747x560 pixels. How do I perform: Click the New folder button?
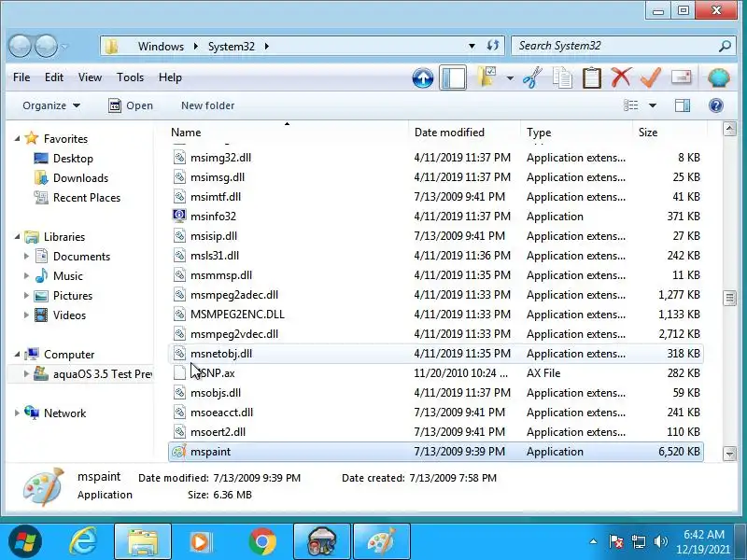click(207, 105)
